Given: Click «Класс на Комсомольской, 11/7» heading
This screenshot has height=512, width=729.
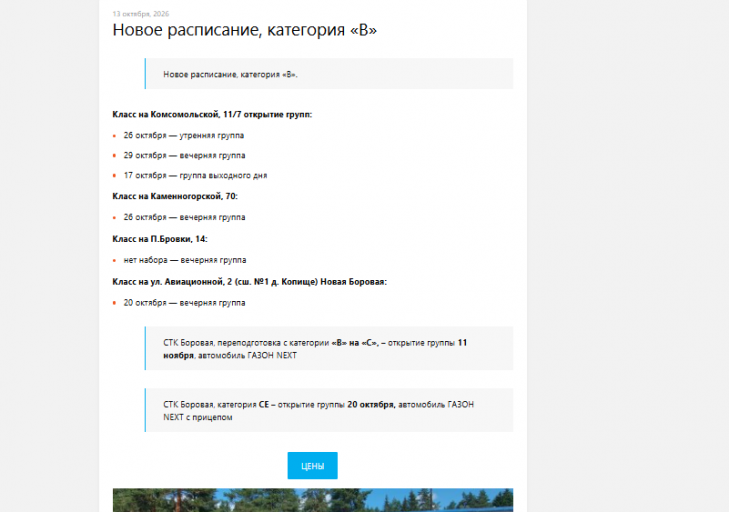Looking at the screenshot, I should click(212, 114).
